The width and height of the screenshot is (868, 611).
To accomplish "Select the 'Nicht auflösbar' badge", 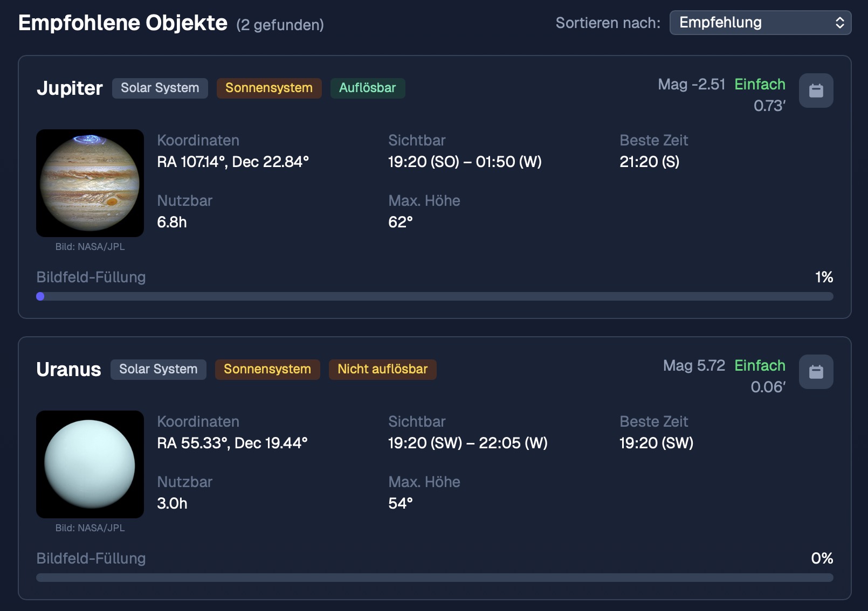I will [383, 369].
